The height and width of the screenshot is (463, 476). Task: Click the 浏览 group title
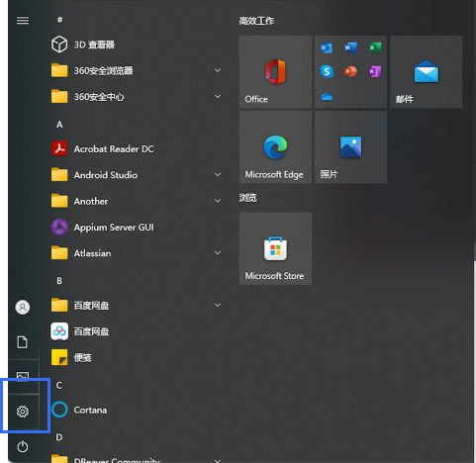(247, 198)
